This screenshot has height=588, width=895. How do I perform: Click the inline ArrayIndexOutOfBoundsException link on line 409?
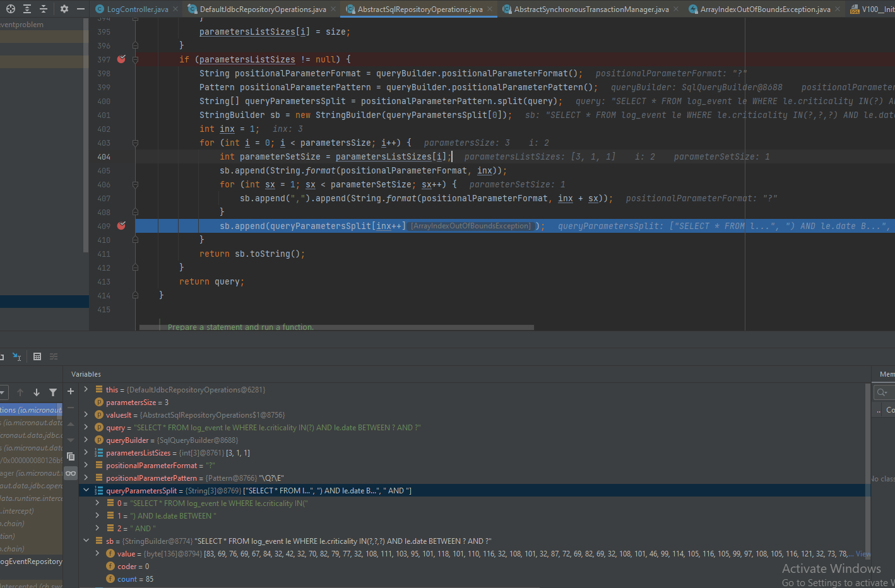(x=470, y=225)
